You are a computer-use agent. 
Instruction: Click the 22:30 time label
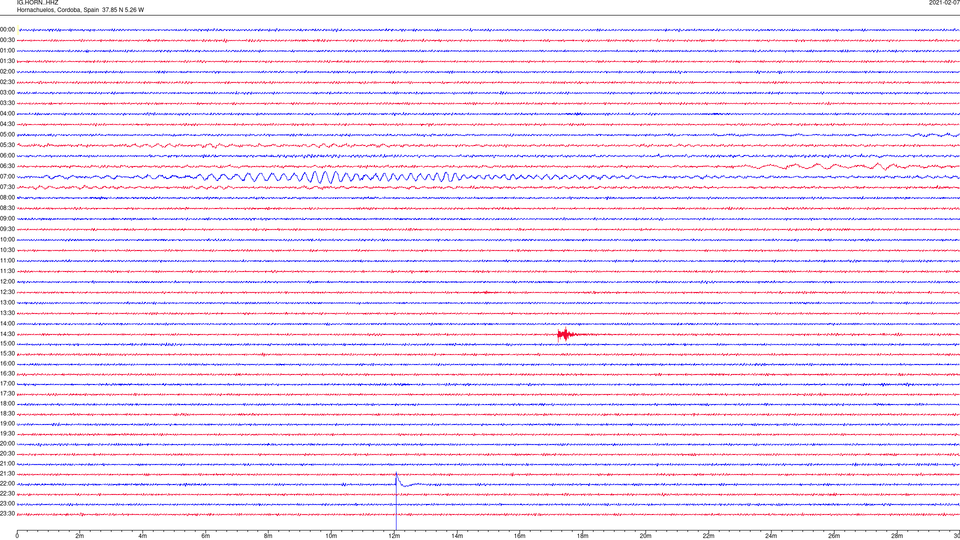[x=7, y=494]
